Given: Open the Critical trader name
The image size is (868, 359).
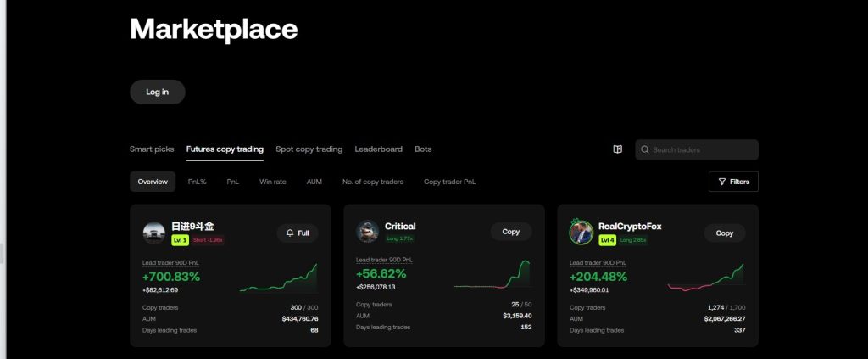Looking at the screenshot, I should click(400, 226).
